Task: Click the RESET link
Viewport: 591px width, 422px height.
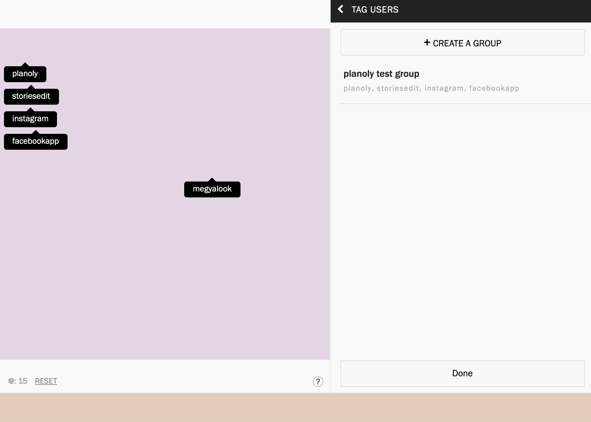Action: point(46,381)
